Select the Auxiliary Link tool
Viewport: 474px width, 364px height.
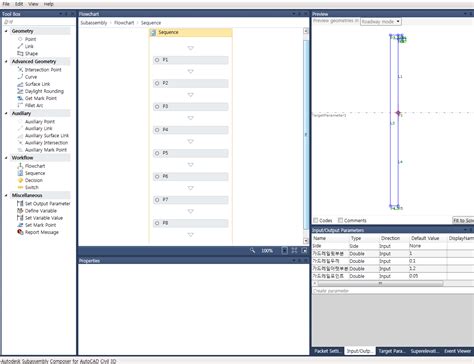(x=38, y=129)
